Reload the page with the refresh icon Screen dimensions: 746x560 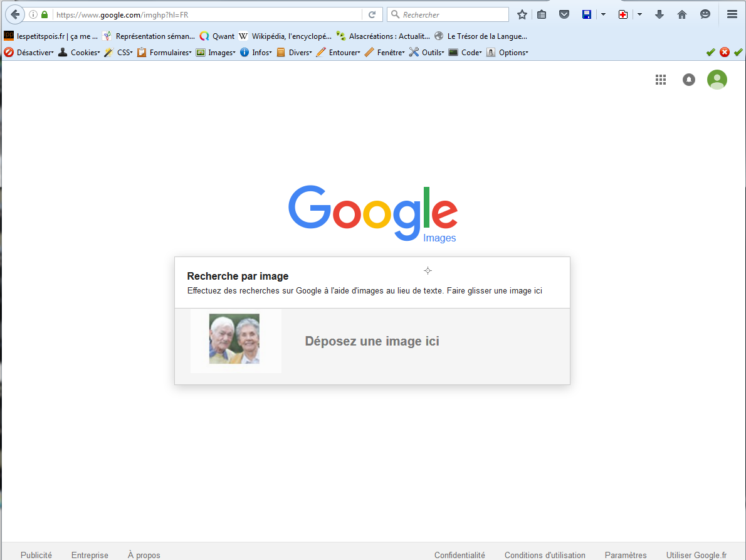pos(372,14)
